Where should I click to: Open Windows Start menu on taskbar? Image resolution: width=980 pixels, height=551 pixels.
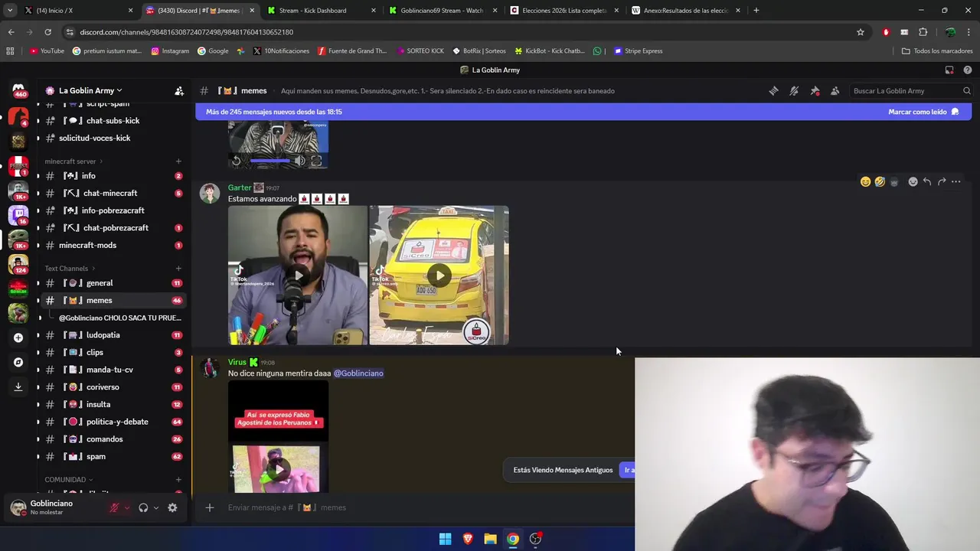click(445, 539)
